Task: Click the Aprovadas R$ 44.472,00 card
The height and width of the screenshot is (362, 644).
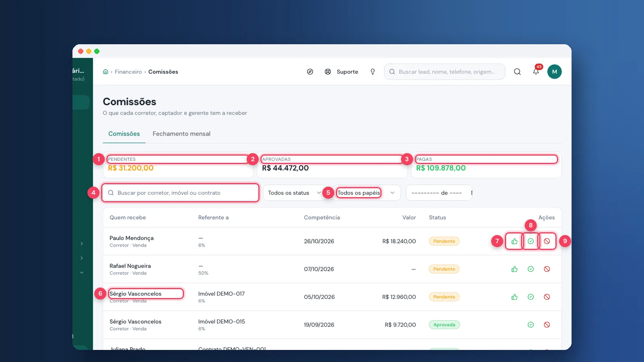Action: 332,165
